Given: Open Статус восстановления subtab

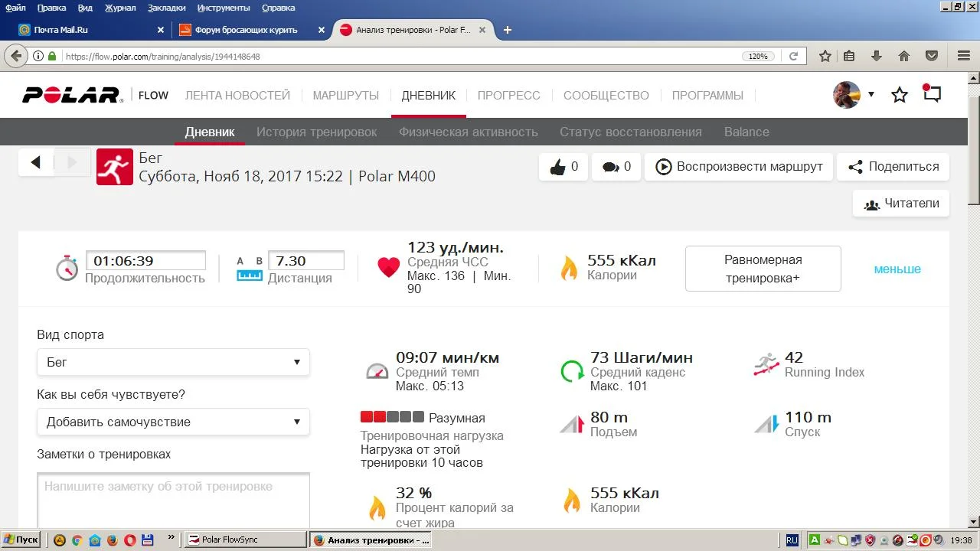Looking at the screenshot, I should tap(631, 132).
